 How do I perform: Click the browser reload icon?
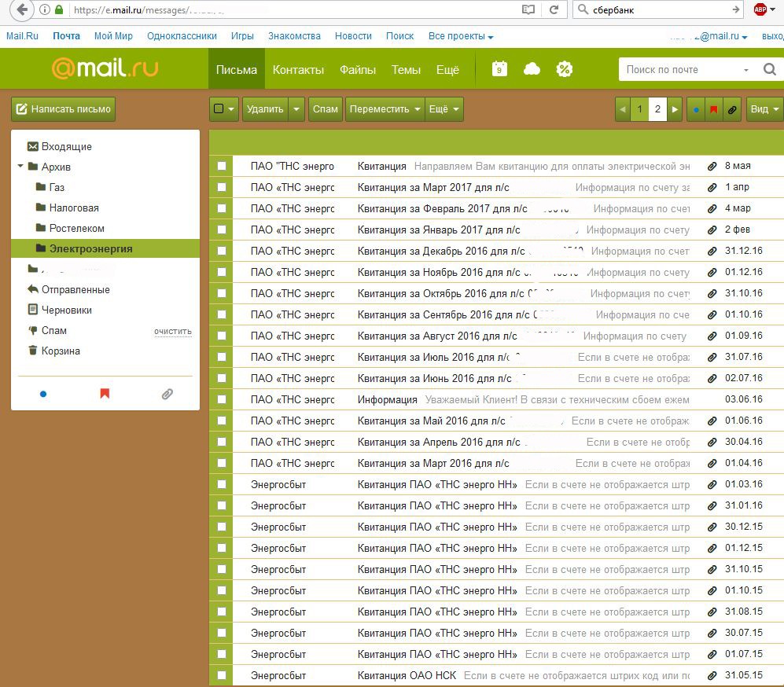coord(554,9)
